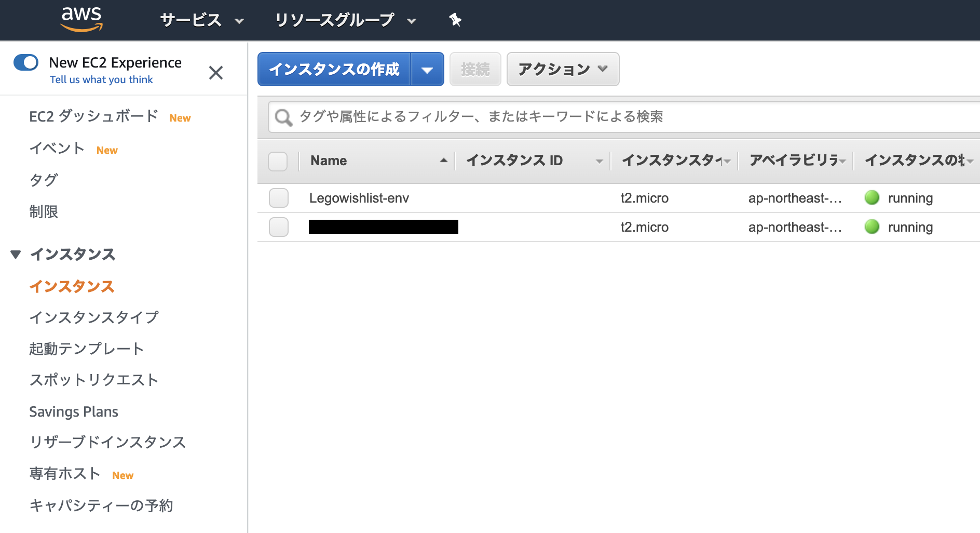Open インスタンスタイプ in sidebar
The image size is (980, 533).
pyautogui.click(x=94, y=317)
